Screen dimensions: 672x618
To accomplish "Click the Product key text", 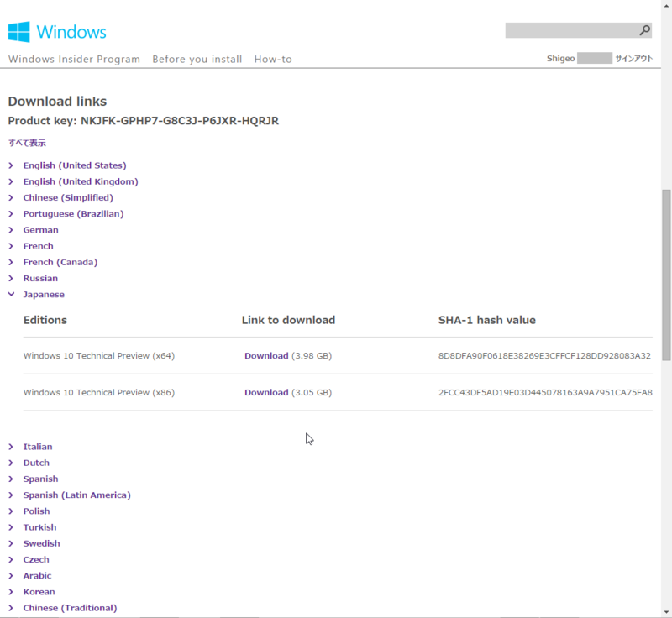I will 143,121.
